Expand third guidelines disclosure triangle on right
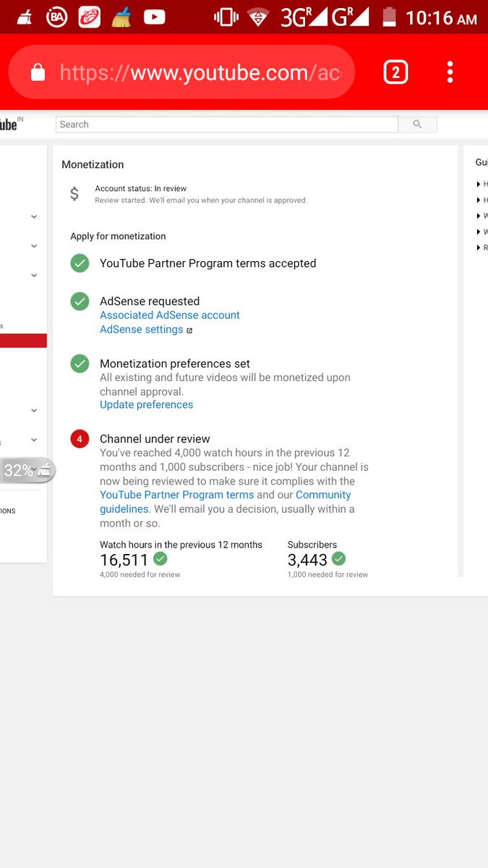 click(479, 216)
